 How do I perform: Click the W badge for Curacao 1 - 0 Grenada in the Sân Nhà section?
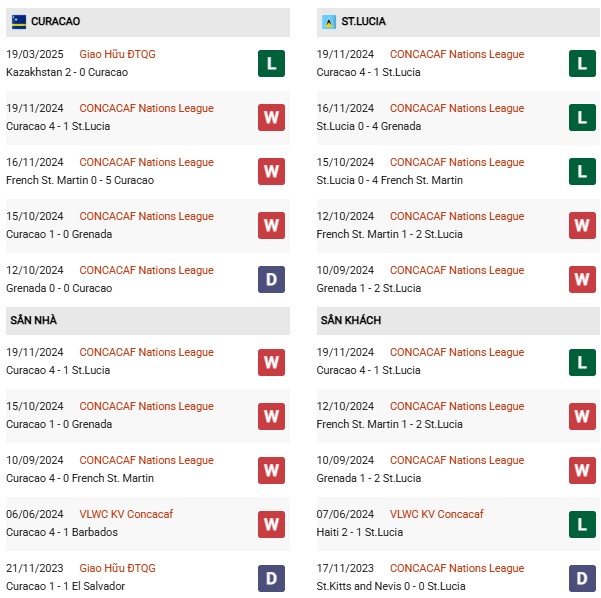pos(271,415)
